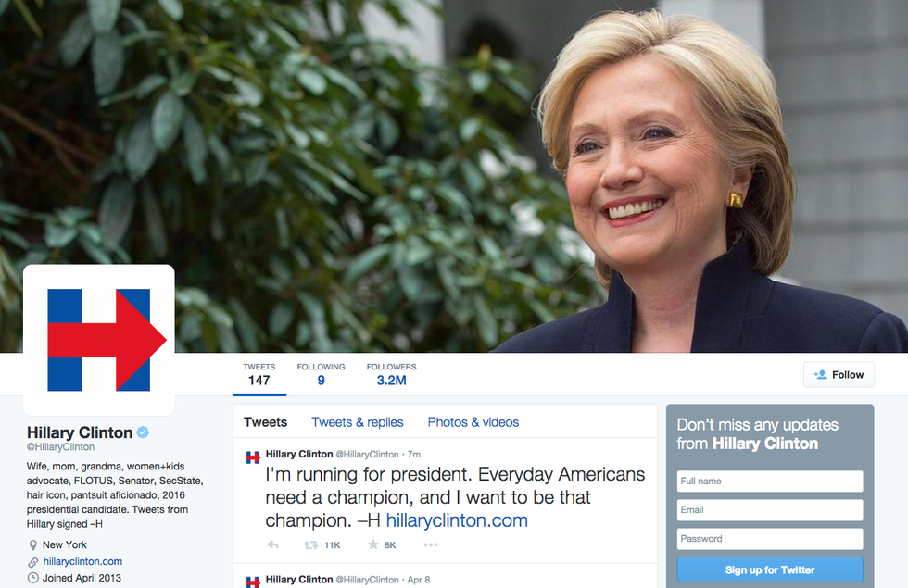The image size is (908, 588).
Task: Open more options ellipsis on first tweet
Action: click(430, 544)
